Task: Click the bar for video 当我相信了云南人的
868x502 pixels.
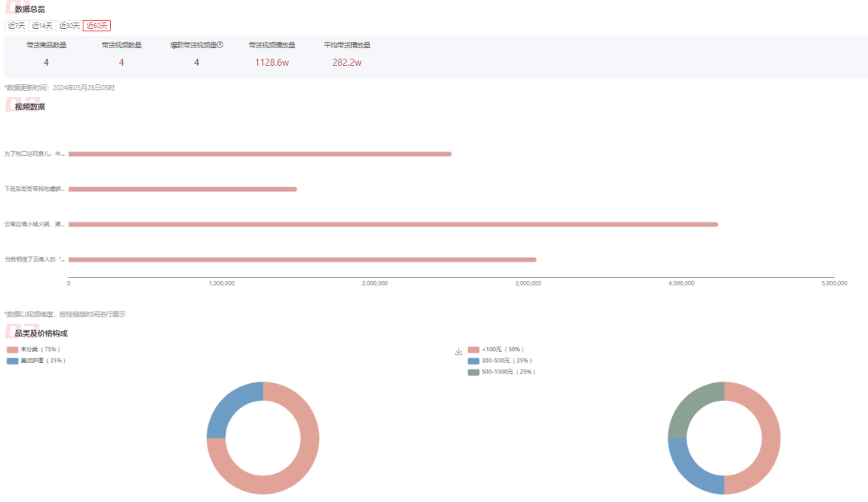Action: (303, 259)
